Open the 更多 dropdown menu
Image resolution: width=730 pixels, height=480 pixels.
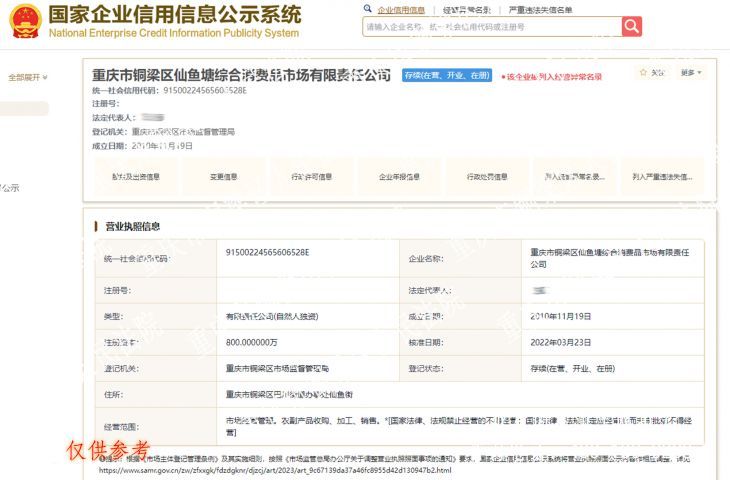point(691,73)
